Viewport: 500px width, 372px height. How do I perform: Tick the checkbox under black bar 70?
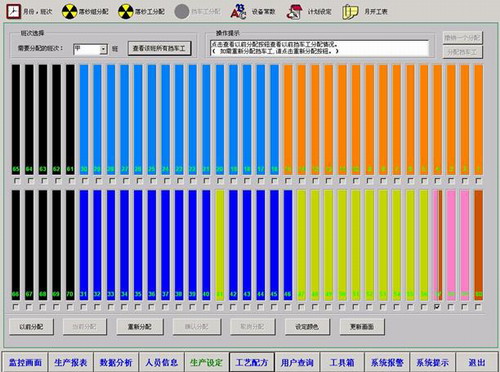coord(70,307)
